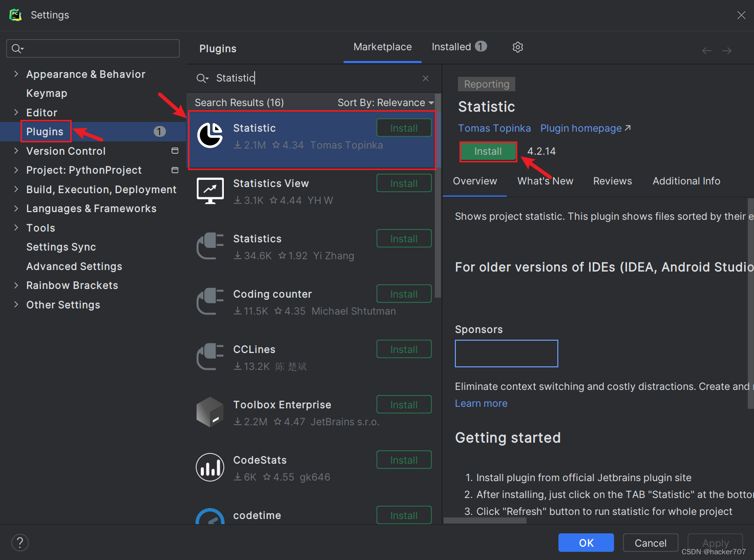This screenshot has width=754, height=560.
Task: Click the settings search magnifier icon
Action: click(x=18, y=49)
